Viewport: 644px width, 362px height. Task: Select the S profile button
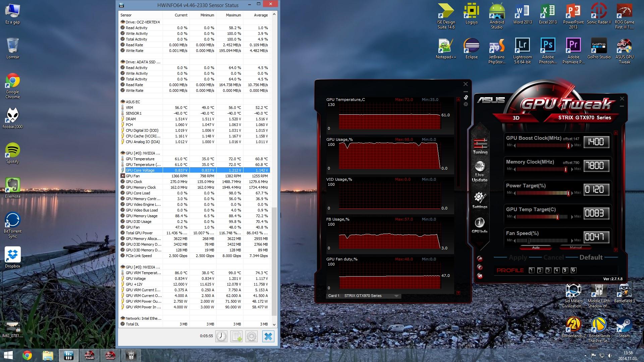[565, 270]
